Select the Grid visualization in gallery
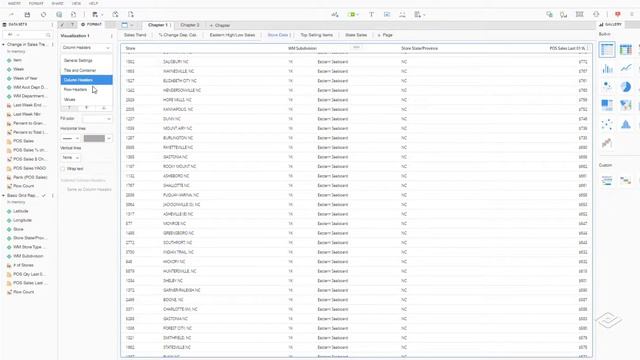Viewport: 640px width, 360px height. tap(607, 50)
